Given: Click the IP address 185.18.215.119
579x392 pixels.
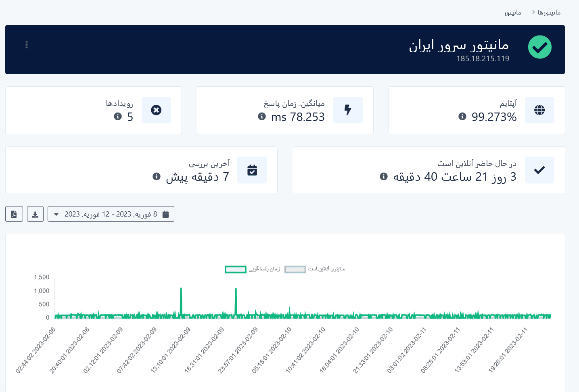Looking at the screenshot, I should click(483, 59).
